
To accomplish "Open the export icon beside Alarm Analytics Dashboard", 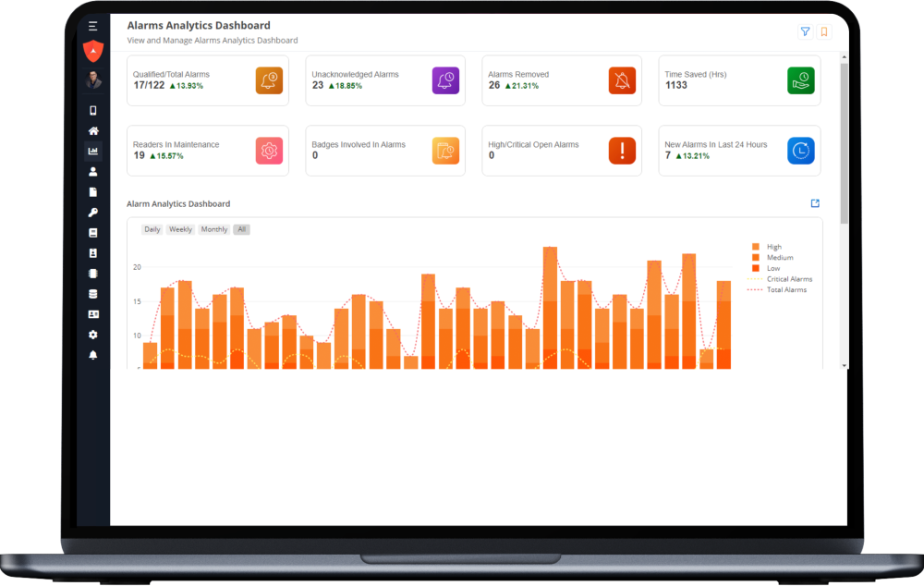I will (x=814, y=202).
